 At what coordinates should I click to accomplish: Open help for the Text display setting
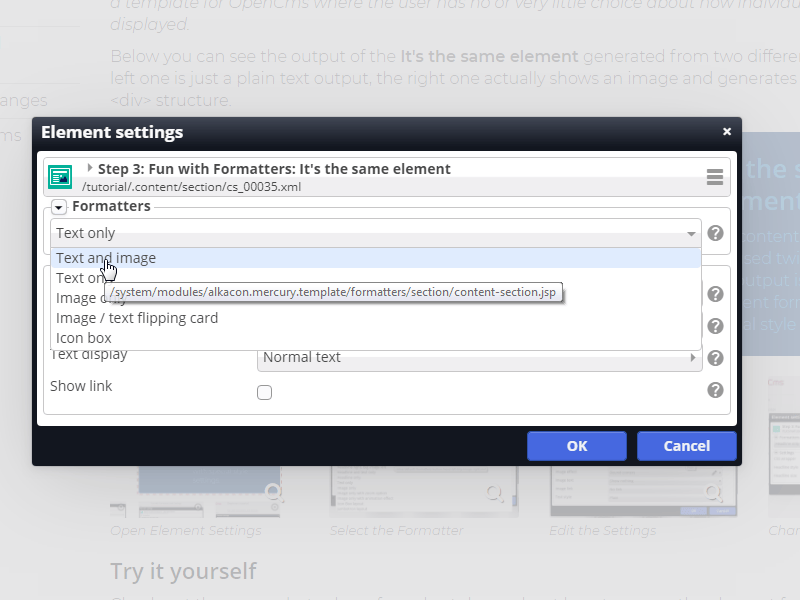715,357
